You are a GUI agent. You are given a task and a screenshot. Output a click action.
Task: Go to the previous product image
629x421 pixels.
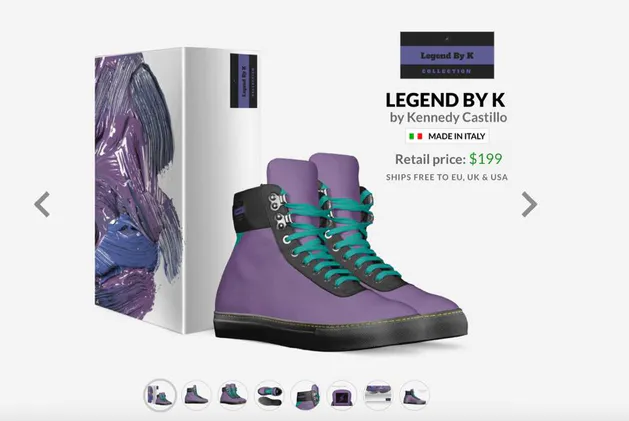[42, 204]
